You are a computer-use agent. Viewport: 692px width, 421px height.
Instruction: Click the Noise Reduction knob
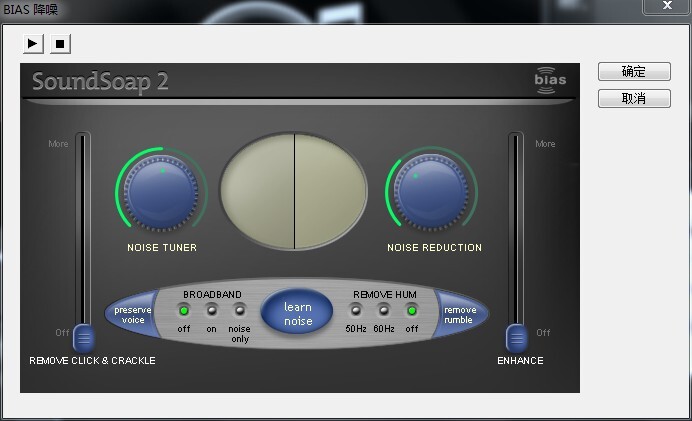click(432, 193)
